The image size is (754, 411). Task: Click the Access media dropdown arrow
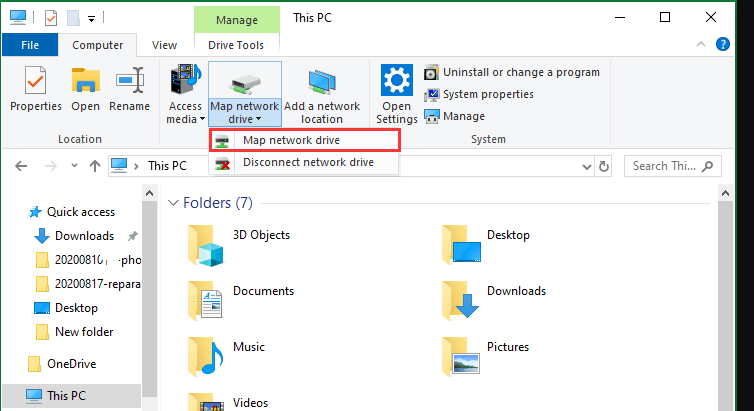(x=202, y=119)
